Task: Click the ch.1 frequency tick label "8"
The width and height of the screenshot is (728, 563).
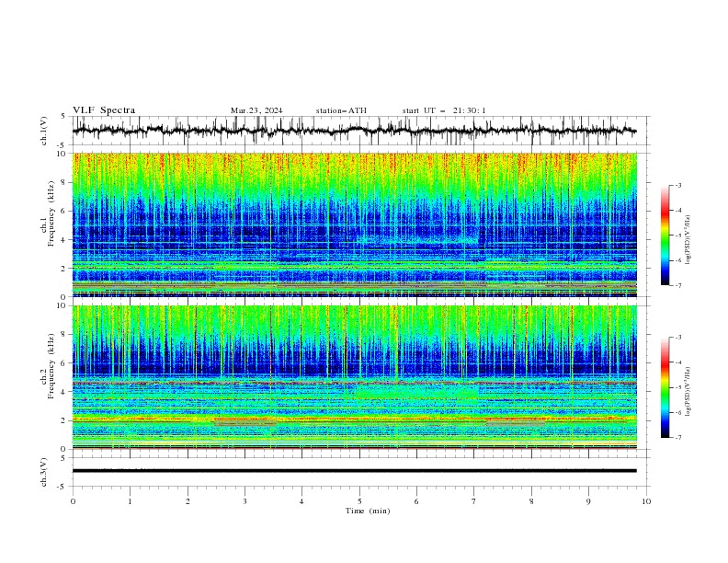Action: (65, 182)
